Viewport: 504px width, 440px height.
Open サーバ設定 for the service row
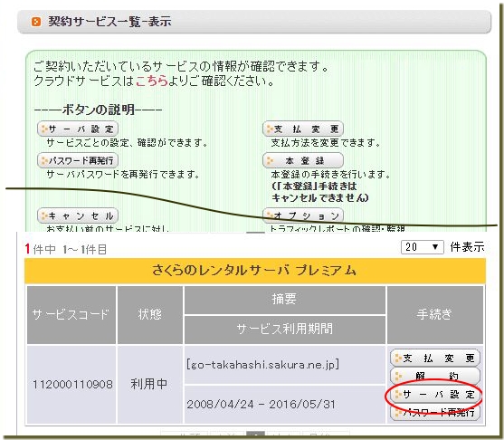coord(435,394)
